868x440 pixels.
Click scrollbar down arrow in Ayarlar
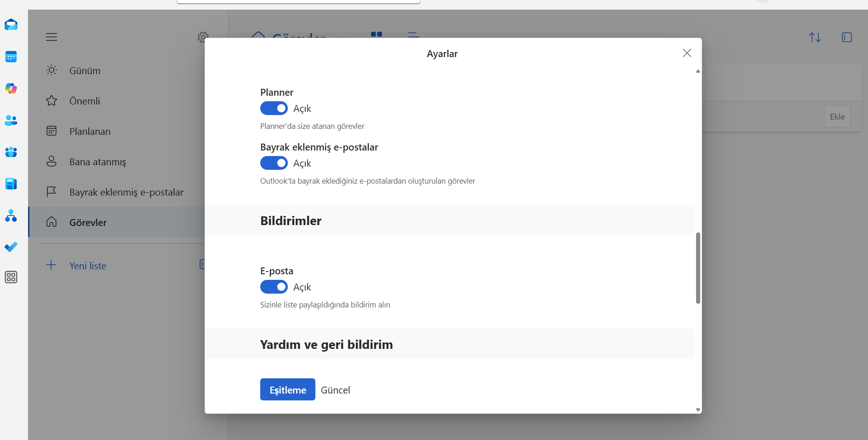point(698,410)
